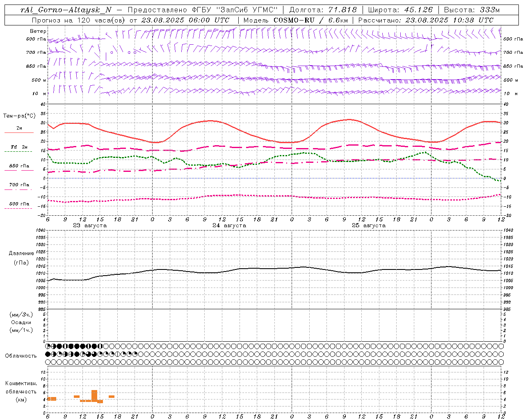Click the 25 августа date label
The image size is (525, 420).
point(369,226)
